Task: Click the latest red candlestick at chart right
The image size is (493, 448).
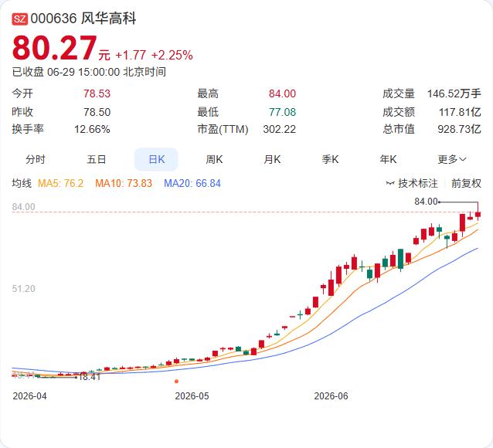Action: 478,215
